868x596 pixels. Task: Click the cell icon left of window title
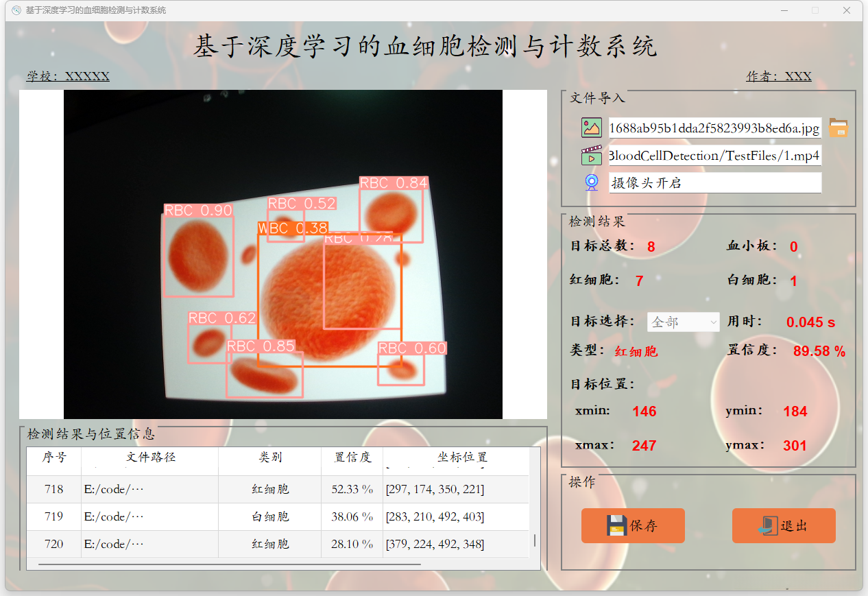coord(15,10)
